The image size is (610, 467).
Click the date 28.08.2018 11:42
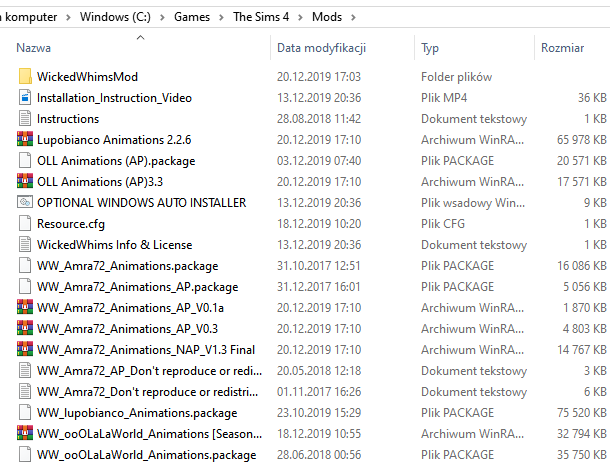tap(319, 119)
